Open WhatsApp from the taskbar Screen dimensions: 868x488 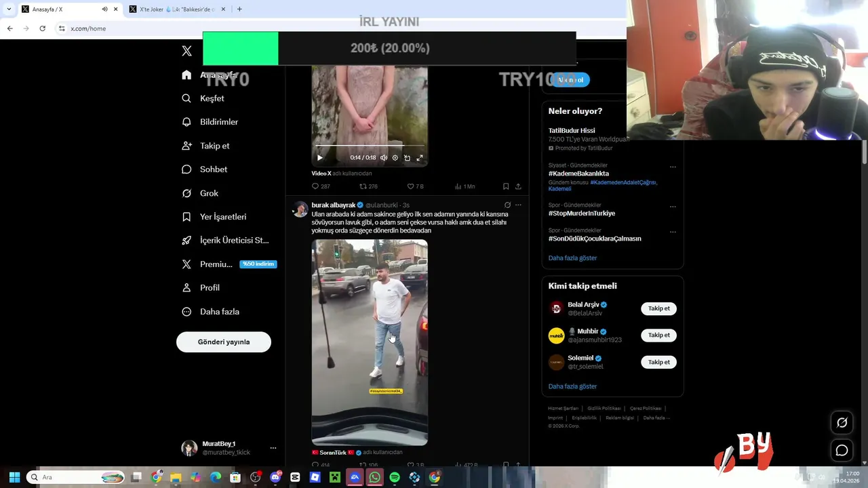click(x=375, y=477)
